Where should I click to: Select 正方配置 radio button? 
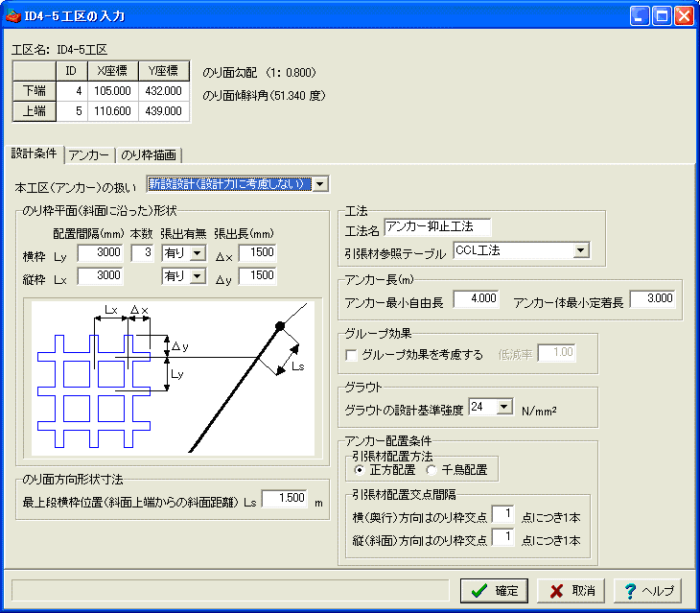pos(359,470)
